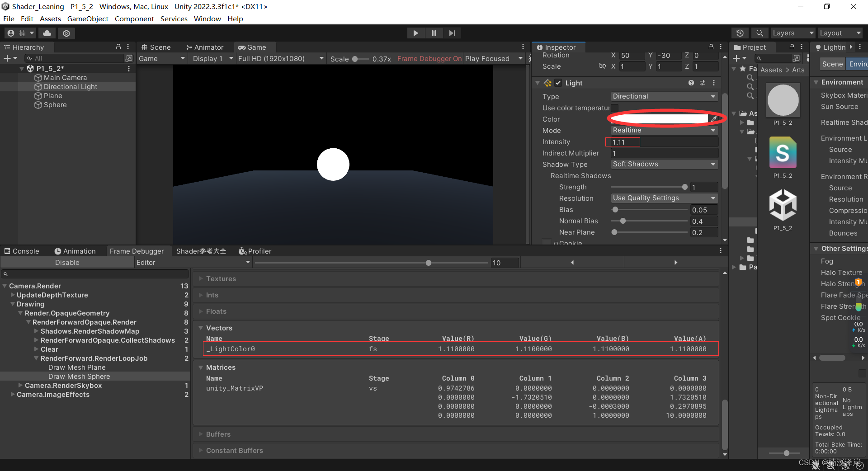Click the light Color swatch
The height and width of the screenshot is (471, 868).
(659, 119)
